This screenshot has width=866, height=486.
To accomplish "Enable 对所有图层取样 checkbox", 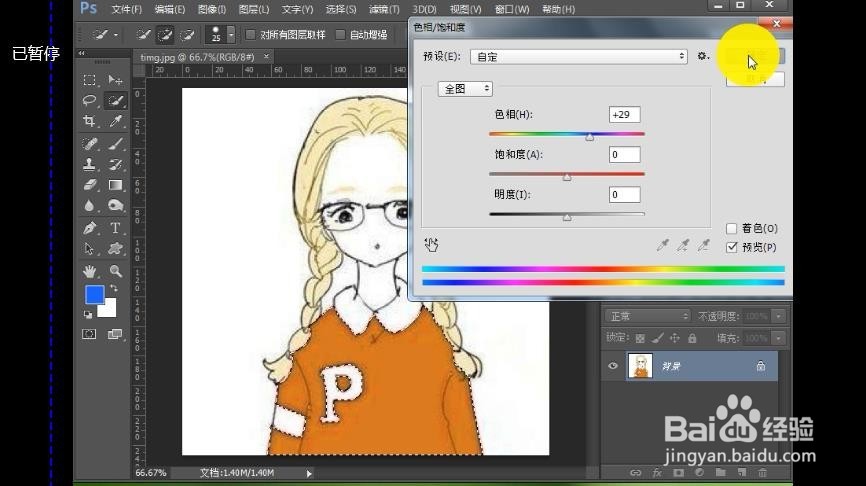I will click(x=250, y=35).
